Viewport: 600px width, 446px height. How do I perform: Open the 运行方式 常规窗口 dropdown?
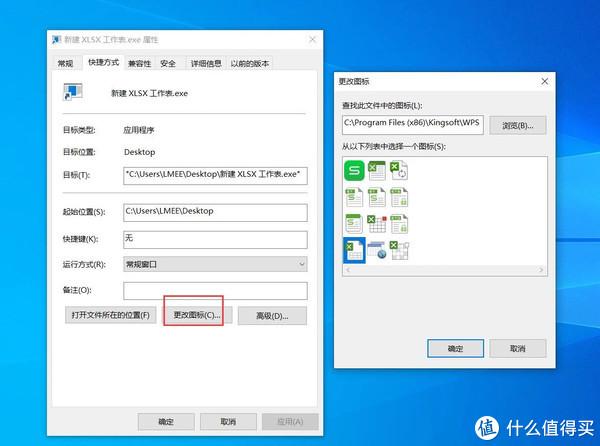coord(215,264)
